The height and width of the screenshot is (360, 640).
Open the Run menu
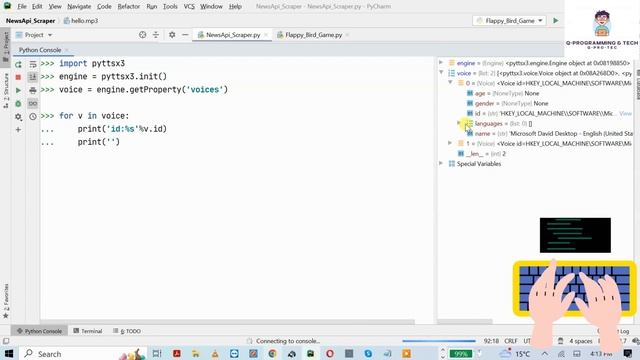(x=151, y=7)
